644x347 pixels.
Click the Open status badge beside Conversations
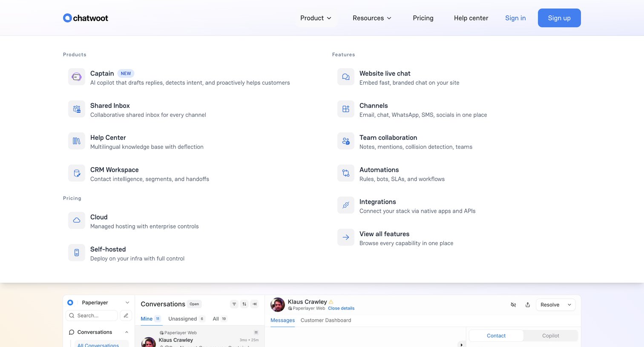pos(194,304)
